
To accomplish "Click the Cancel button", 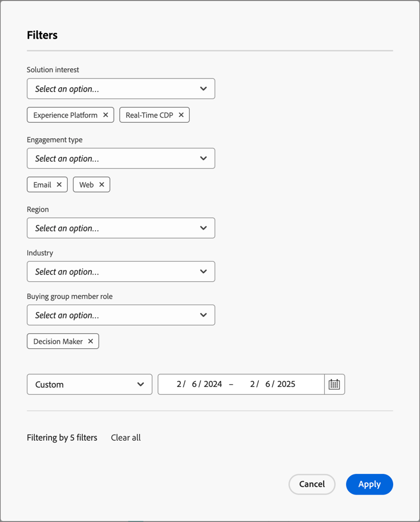I will 312,484.
